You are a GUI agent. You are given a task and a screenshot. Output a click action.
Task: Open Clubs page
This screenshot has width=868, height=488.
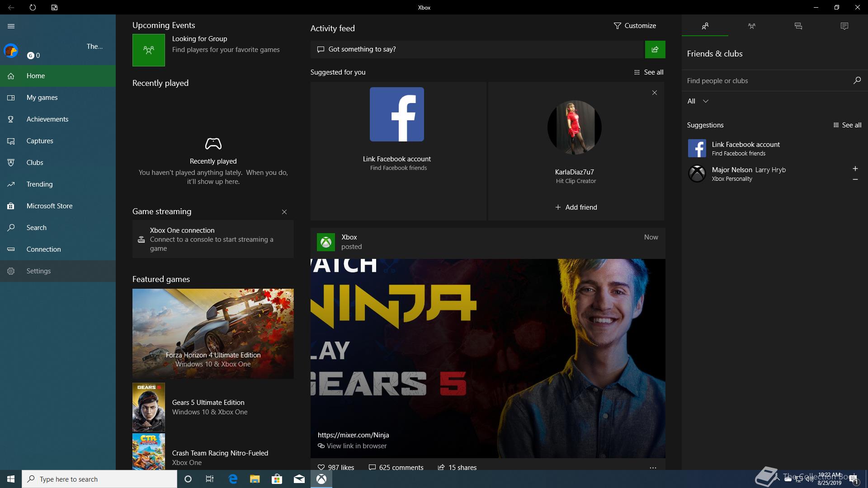point(58,163)
